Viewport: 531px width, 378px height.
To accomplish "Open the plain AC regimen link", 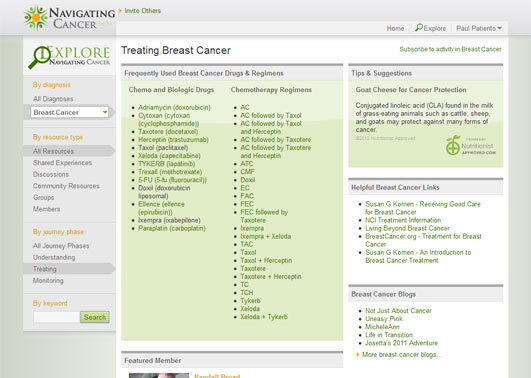I will pos(245,107).
